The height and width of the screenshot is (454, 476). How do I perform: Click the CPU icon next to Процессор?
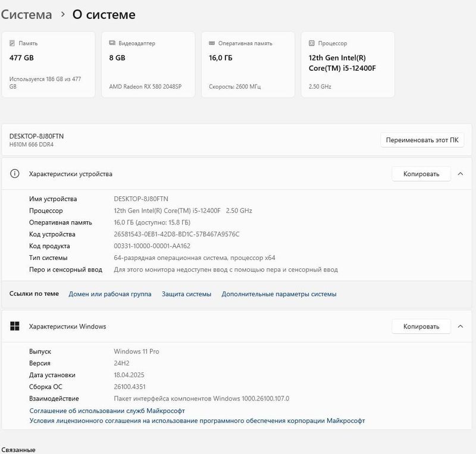coord(311,43)
